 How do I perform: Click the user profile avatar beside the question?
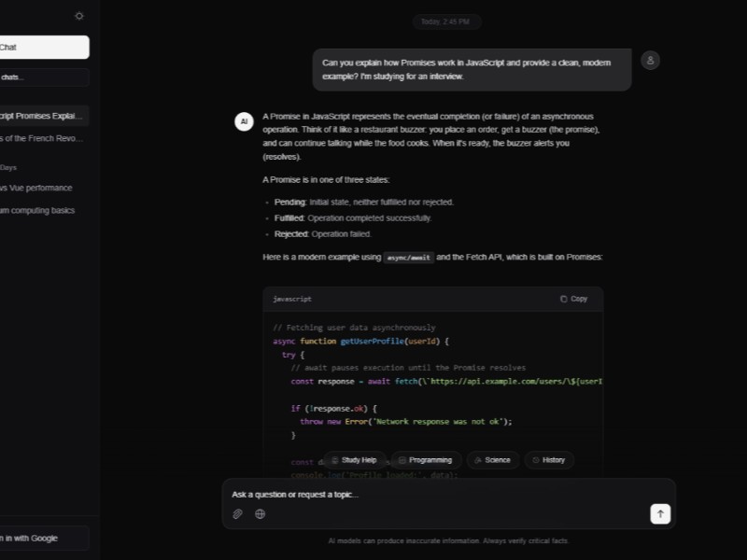click(x=650, y=60)
